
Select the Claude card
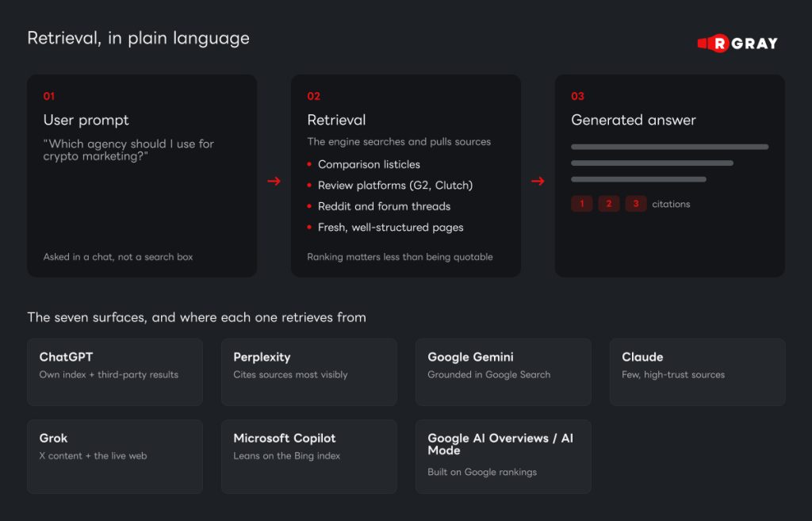point(698,372)
